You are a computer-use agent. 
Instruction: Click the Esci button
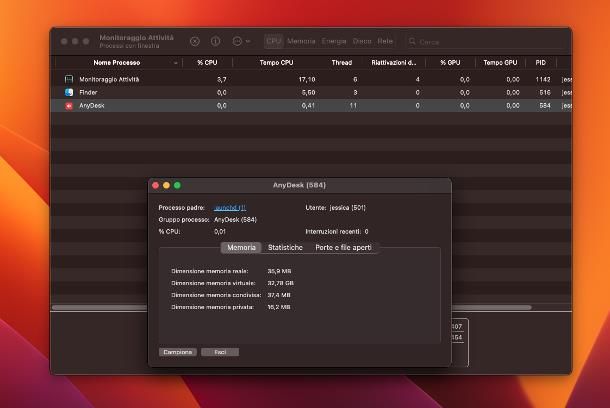click(220, 352)
